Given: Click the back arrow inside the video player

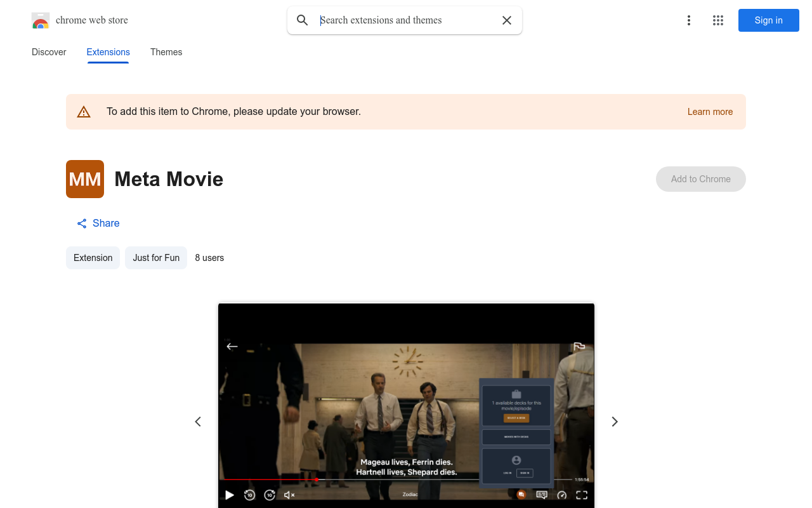Looking at the screenshot, I should click(232, 347).
